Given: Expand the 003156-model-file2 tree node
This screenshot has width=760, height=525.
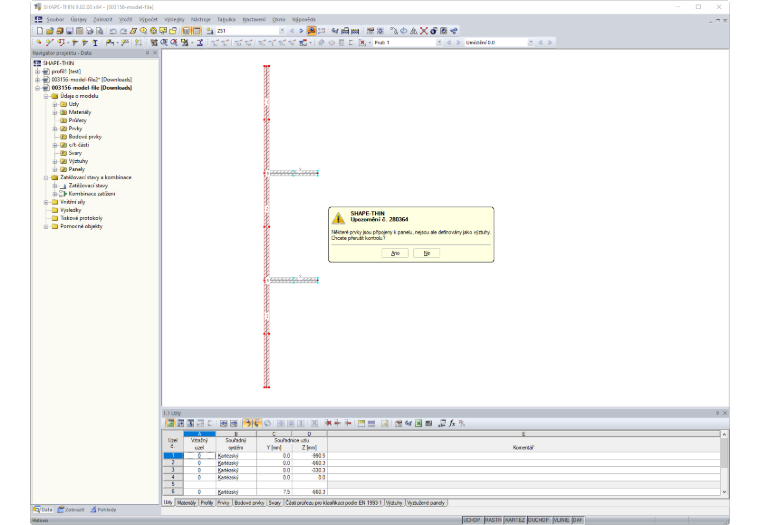Looking at the screenshot, I should coord(37,80).
